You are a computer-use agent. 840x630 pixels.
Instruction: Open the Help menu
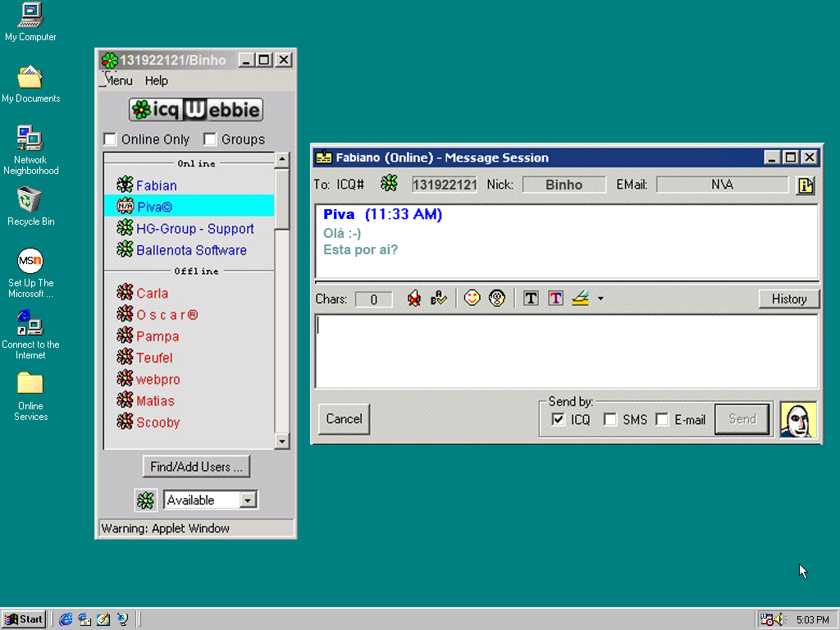156,80
